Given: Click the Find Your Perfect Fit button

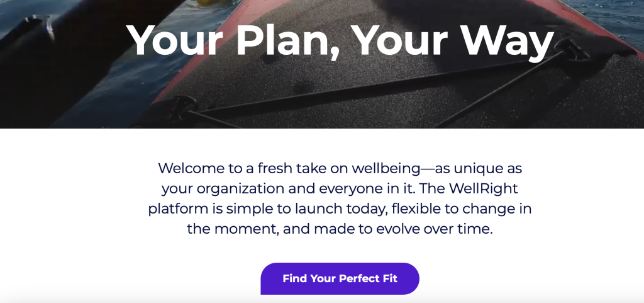Looking at the screenshot, I should click(x=340, y=278).
